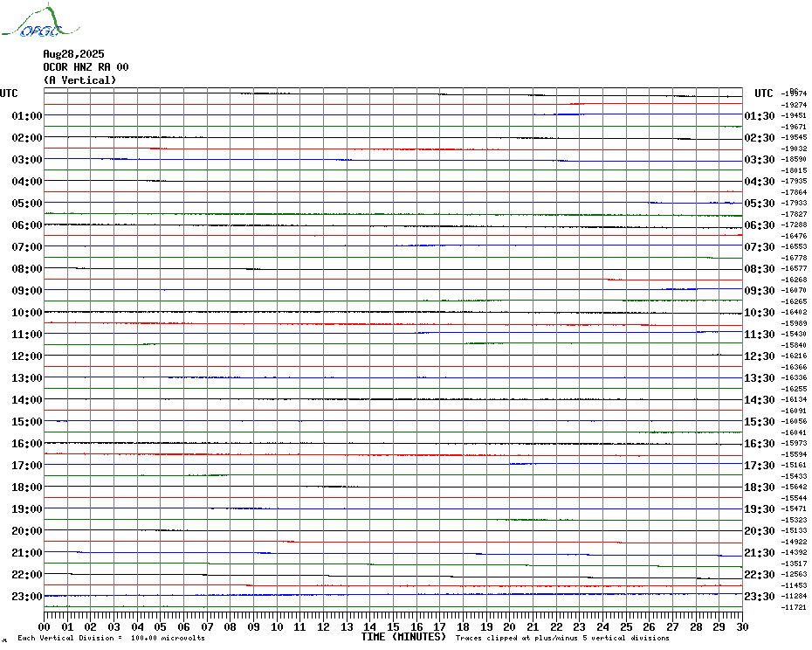
Task: Click minute tick label "15" on time axis
Action: 393,627
